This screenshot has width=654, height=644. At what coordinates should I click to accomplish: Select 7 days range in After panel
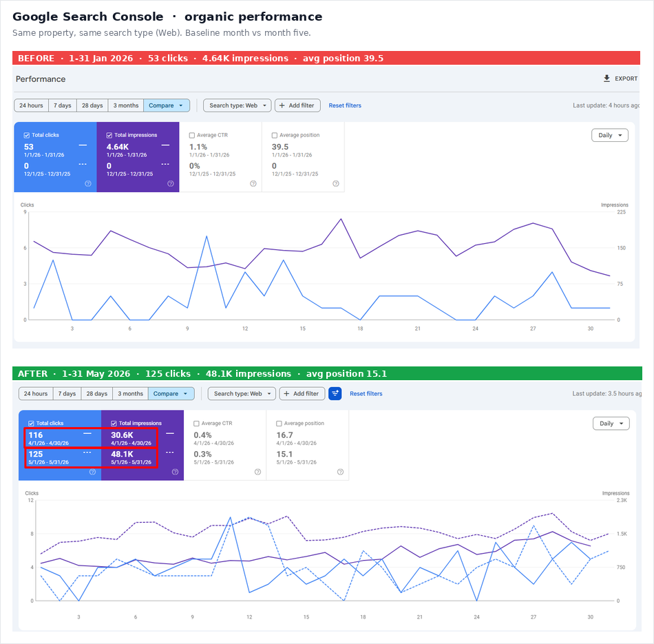67,393
